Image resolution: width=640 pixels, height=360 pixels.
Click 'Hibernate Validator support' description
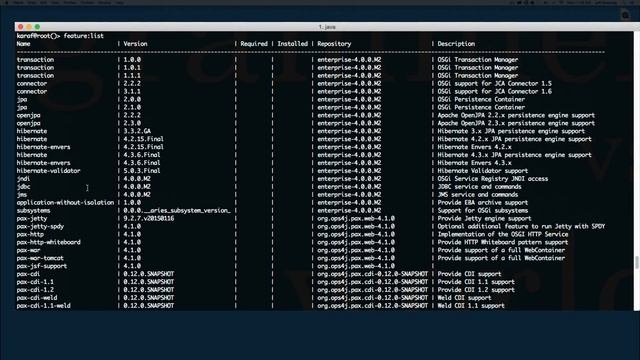click(483, 171)
